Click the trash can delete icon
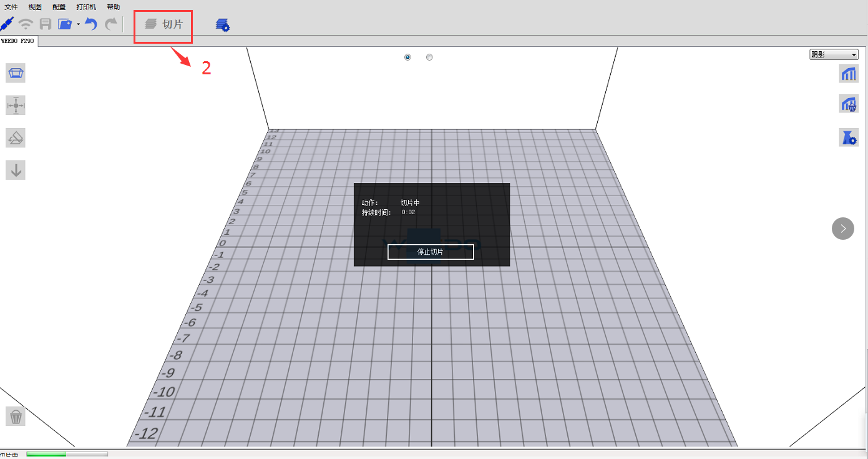Viewport: 868px width, 459px height. [x=16, y=417]
